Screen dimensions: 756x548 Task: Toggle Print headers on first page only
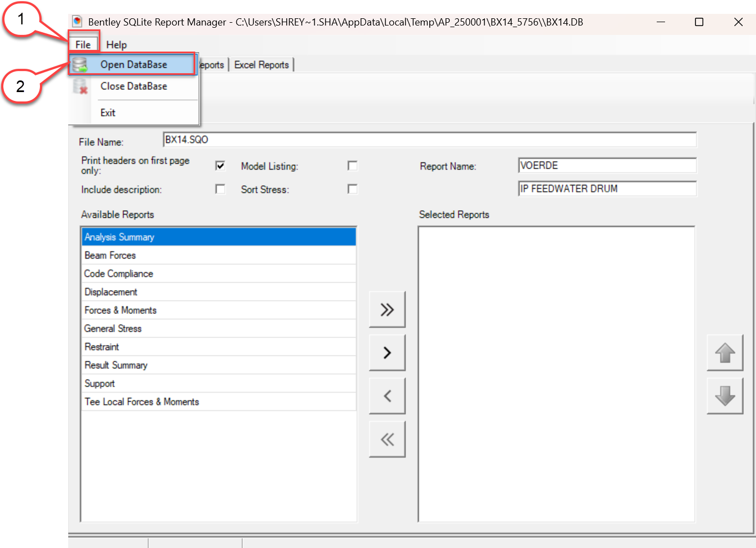(x=220, y=166)
